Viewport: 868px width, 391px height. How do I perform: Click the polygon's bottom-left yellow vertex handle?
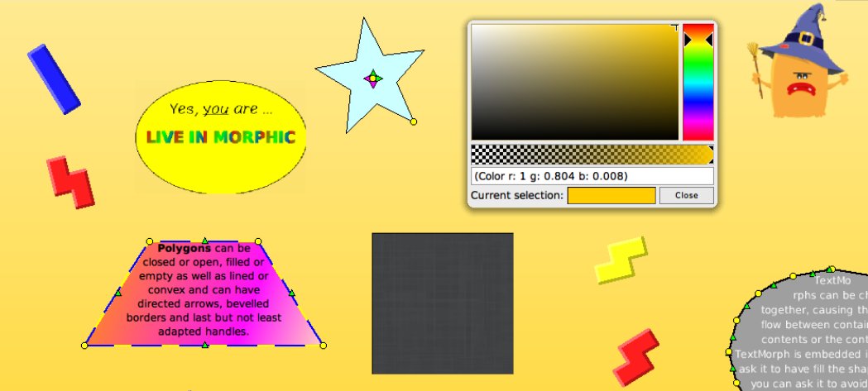click(x=84, y=346)
